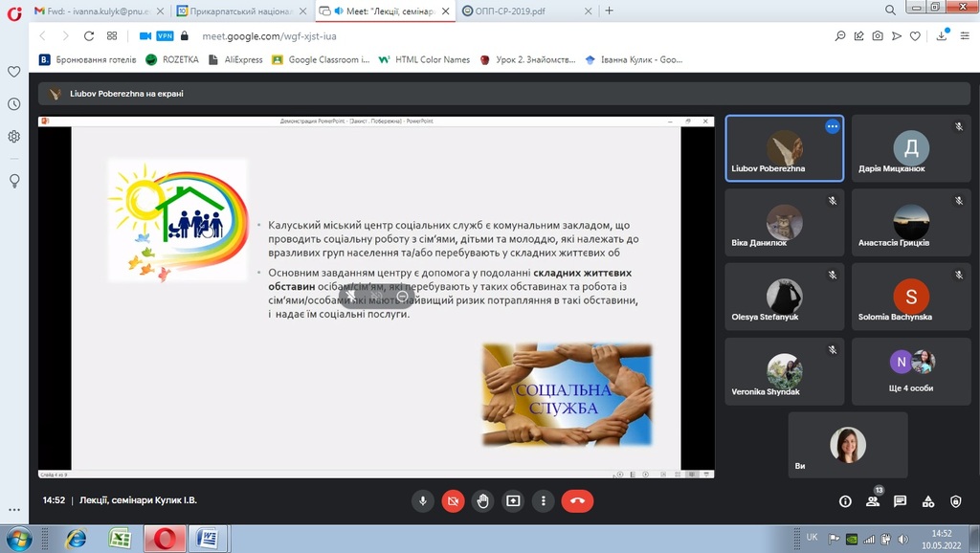
Task: Show the participants list with 13 people
Action: click(x=873, y=500)
